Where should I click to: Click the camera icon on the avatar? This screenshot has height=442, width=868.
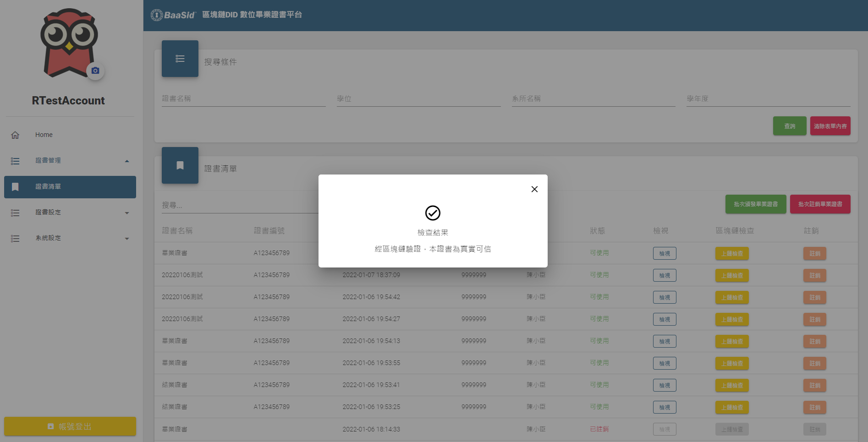pos(95,71)
